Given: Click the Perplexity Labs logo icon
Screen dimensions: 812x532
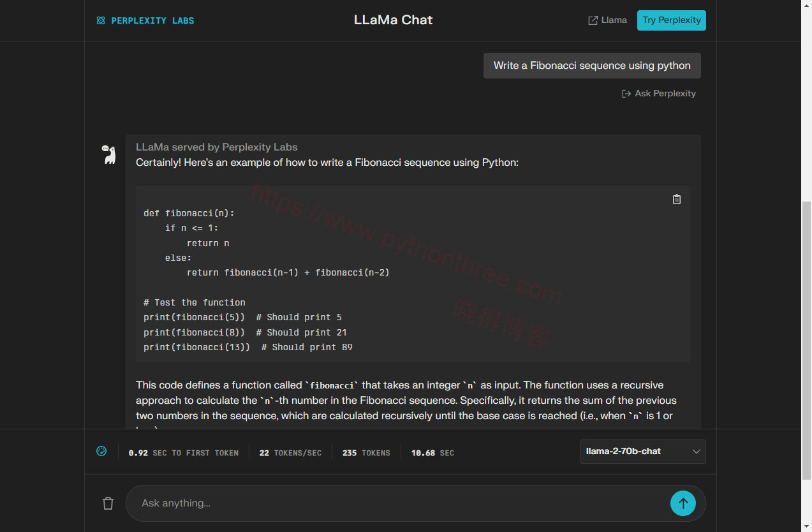Looking at the screenshot, I should pos(101,20).
